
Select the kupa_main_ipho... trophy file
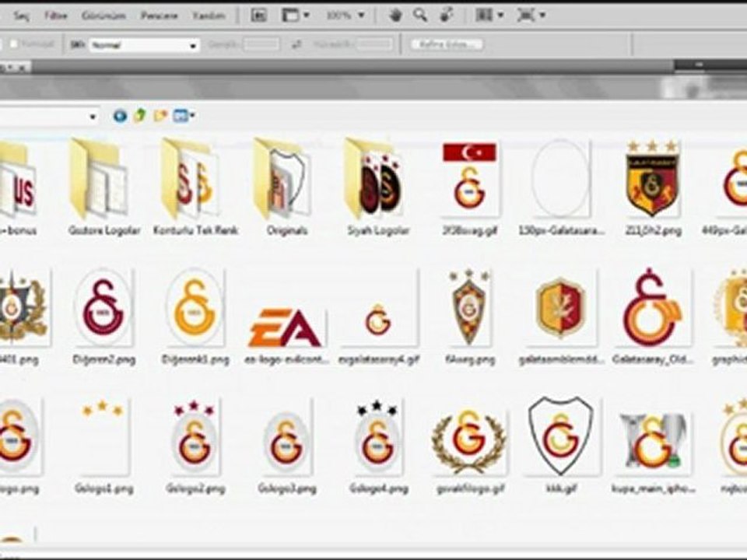pos(653,443)
